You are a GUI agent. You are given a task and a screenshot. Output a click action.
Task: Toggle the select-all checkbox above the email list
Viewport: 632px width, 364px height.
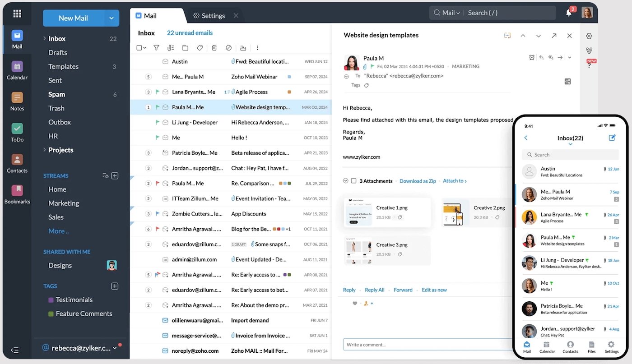click(x=140, y=48)
